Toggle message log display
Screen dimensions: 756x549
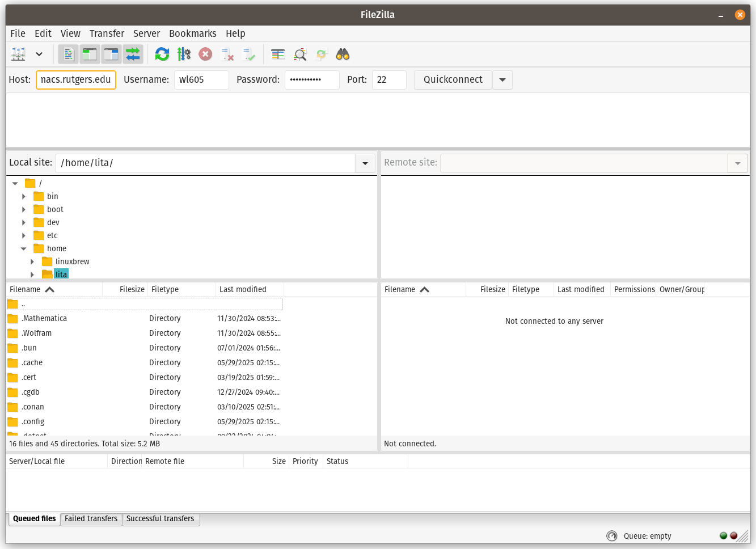[69, 54]
